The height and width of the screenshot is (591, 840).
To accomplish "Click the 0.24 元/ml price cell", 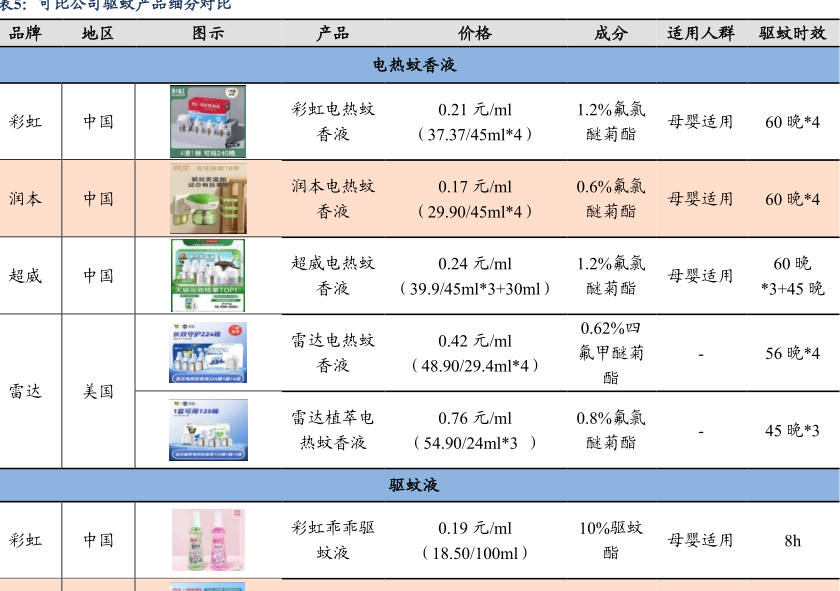I will pyautogui.click(x=475, y=276).
